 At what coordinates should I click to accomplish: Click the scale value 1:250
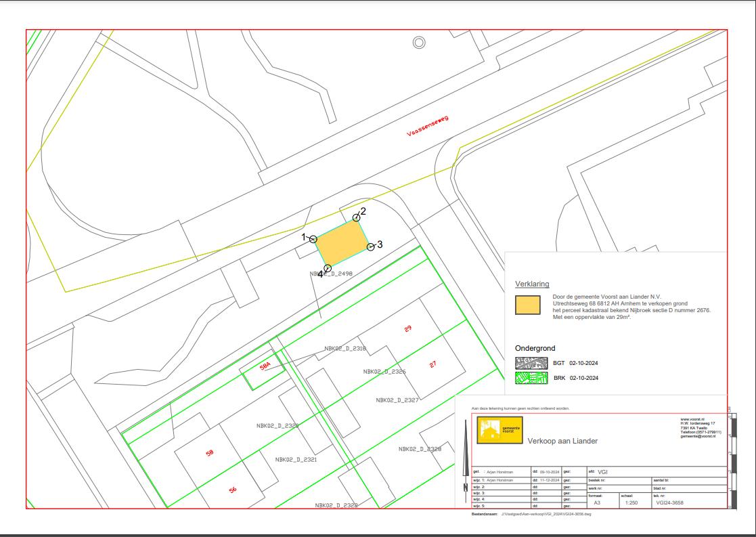click(x=631, y=503)
